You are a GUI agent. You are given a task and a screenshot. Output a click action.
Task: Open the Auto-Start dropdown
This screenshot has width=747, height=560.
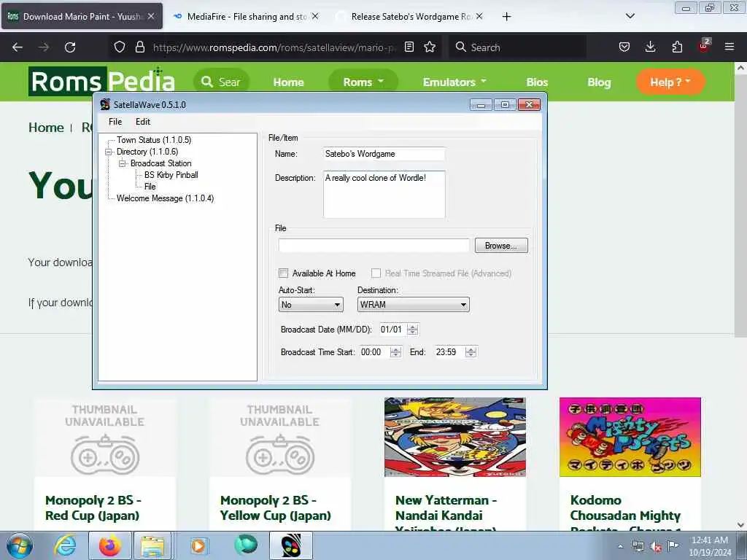tap(311, 305)
